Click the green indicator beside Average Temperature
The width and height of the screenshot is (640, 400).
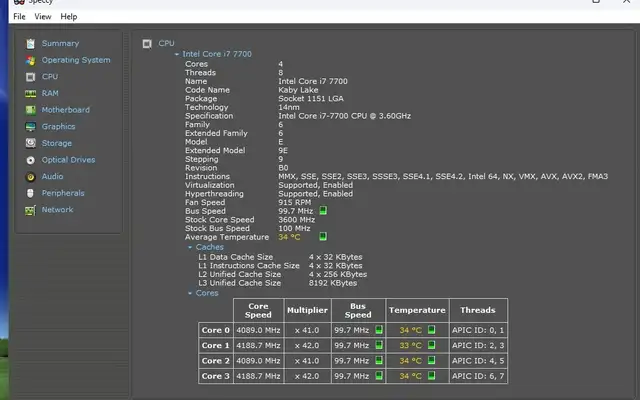click(323, 236)
